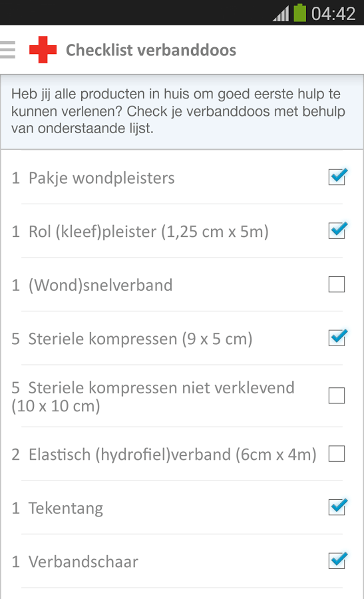Open the hamburger navigation menu
364x599 pixels.
7,50
